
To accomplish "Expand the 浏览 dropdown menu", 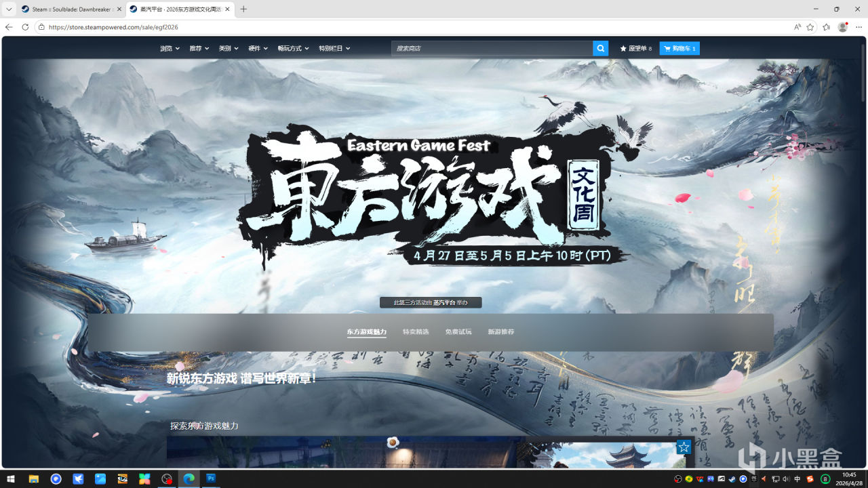I will click(170, 48).
